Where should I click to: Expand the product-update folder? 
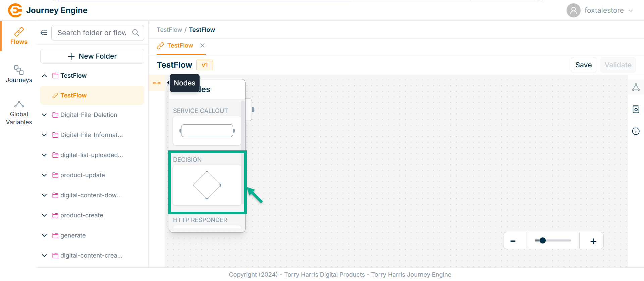[44, 175]
